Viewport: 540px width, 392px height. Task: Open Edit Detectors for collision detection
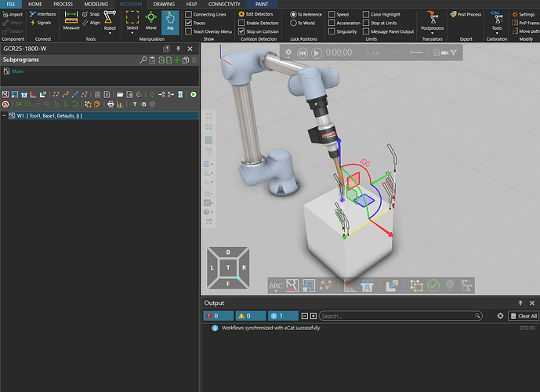tap(256, 14)
